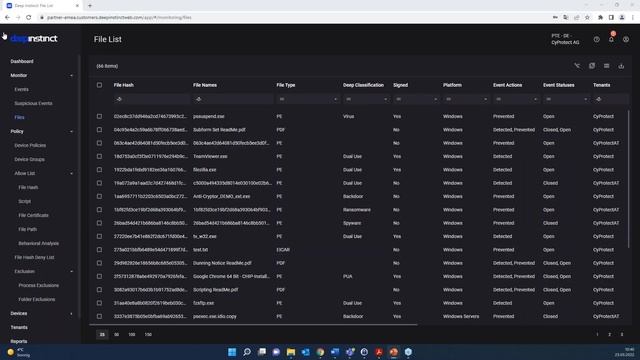Image resolution: width=640 pixels, height=360 pixels.
Task: Reload the browser page
Action: [29, 18]
